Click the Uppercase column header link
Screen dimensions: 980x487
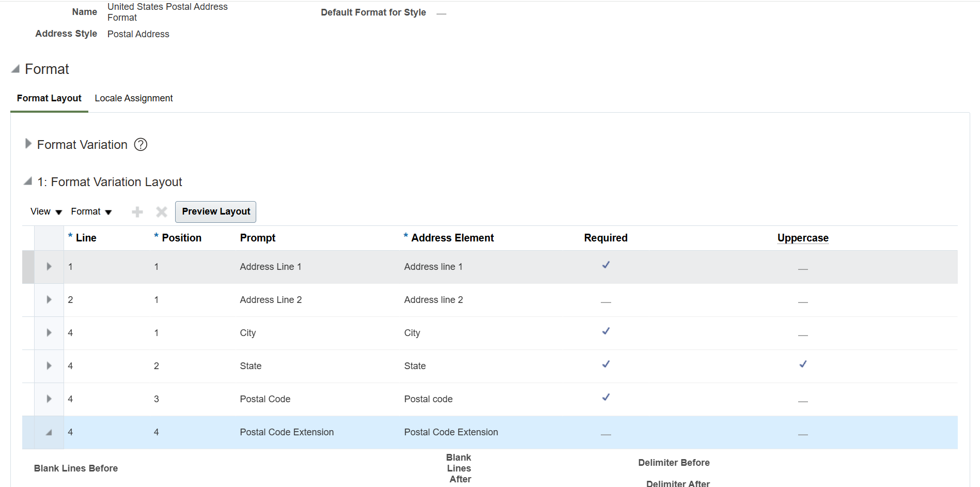pyautogui.click(x=802, y=238)
